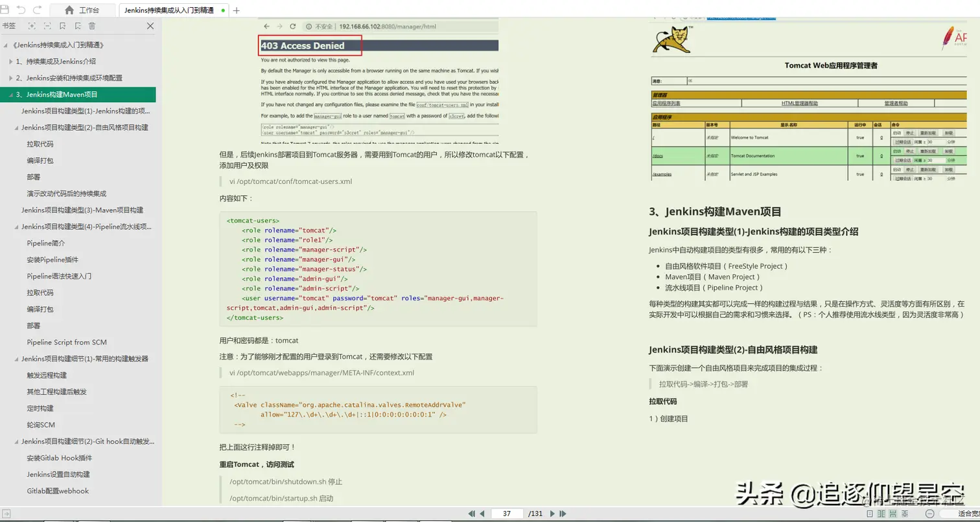This screenshot has height=522, width=980.
Task: Collapse Jenkins项目构建类型(2)-自由风格项目构建 subtree
Action: [16, 128]
